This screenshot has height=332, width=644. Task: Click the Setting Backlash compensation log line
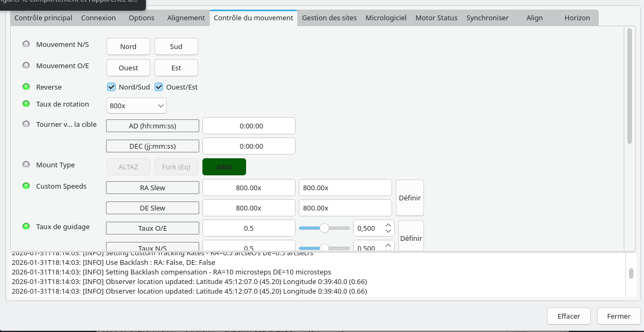(171, 272)
